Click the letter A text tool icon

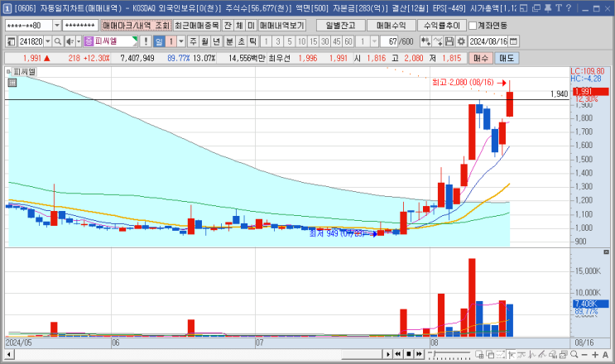coord(606,355)
